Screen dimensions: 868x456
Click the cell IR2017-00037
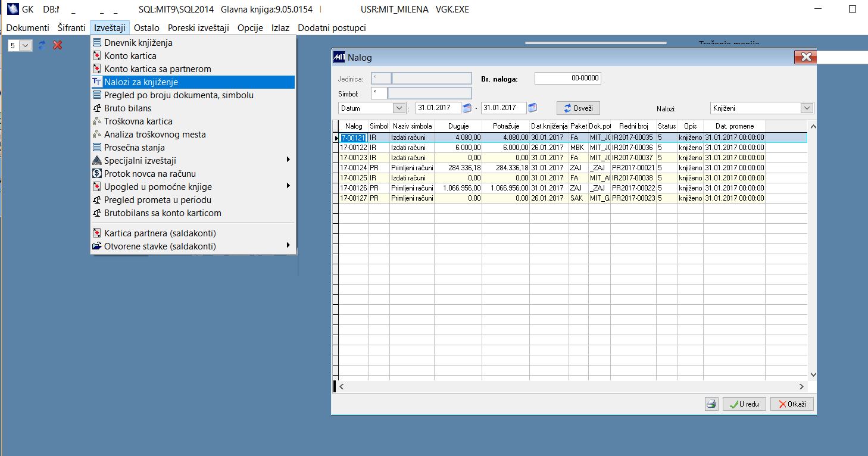[x=633, y=158]
